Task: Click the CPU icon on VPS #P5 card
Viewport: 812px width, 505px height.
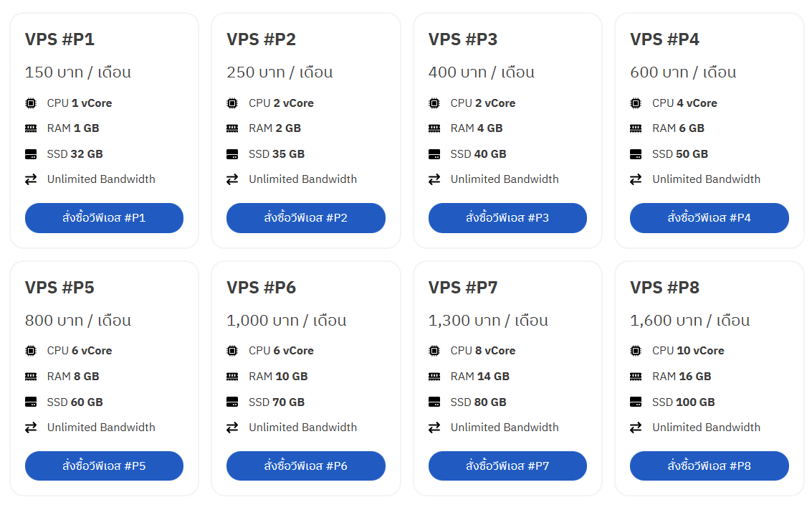Action: (x=30, y=351)
